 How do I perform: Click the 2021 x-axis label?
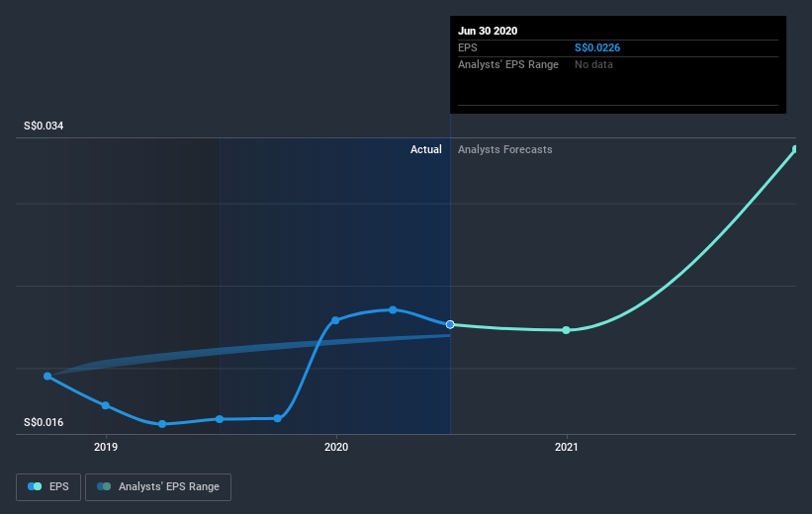click(x=567, y=447)
